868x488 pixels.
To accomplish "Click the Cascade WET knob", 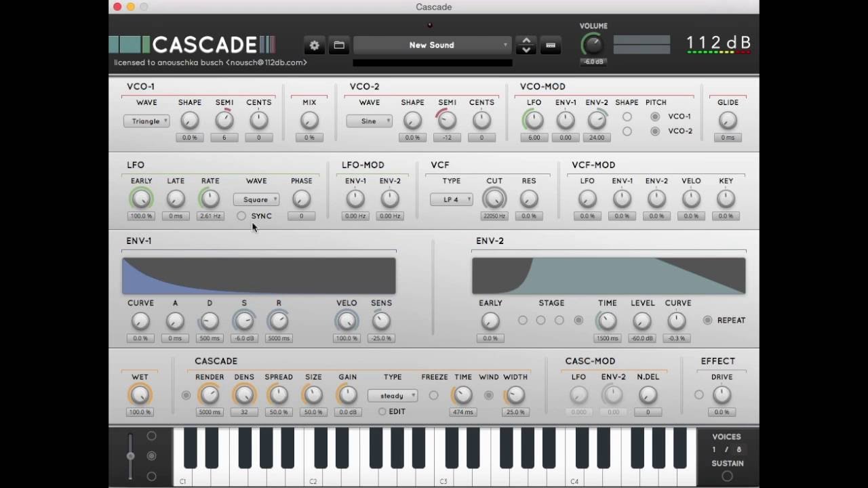I will pos(140,395).
